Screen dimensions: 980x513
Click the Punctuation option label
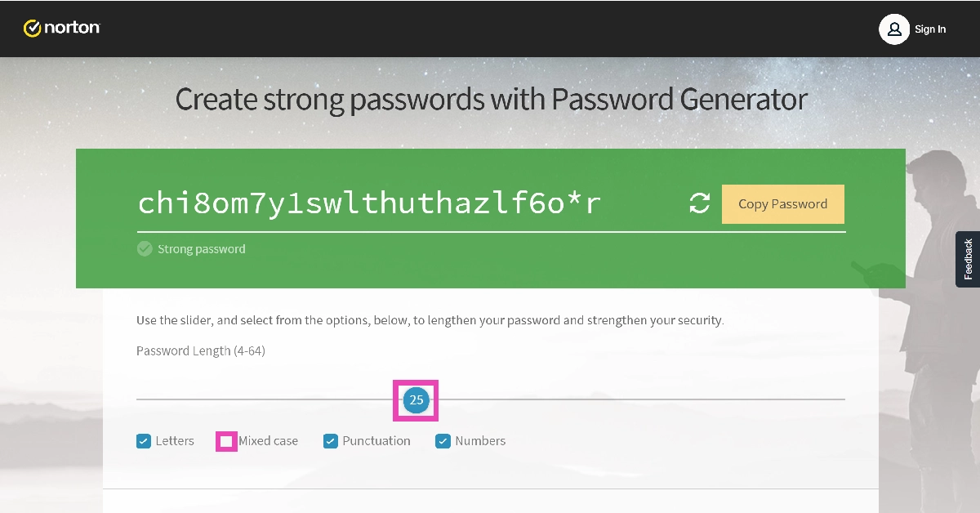pyautogui.click(x=376, y=441)
